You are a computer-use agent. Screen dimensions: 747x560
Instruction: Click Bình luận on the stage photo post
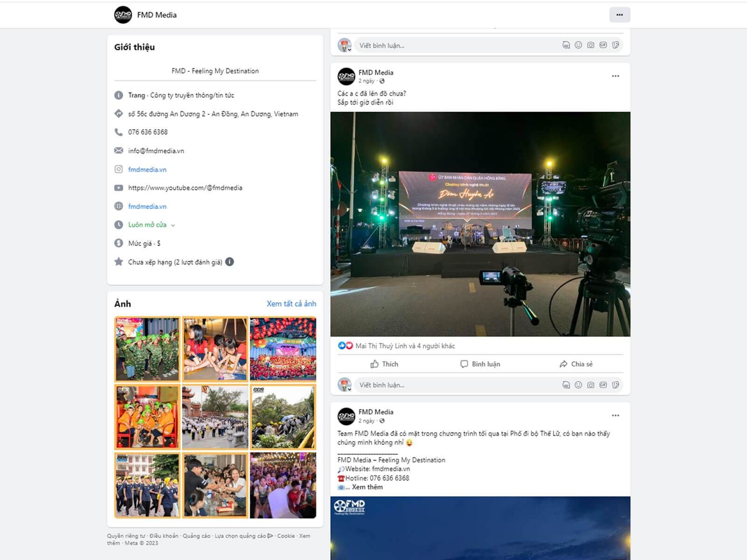pyautogui.click(x=480, y=364)
